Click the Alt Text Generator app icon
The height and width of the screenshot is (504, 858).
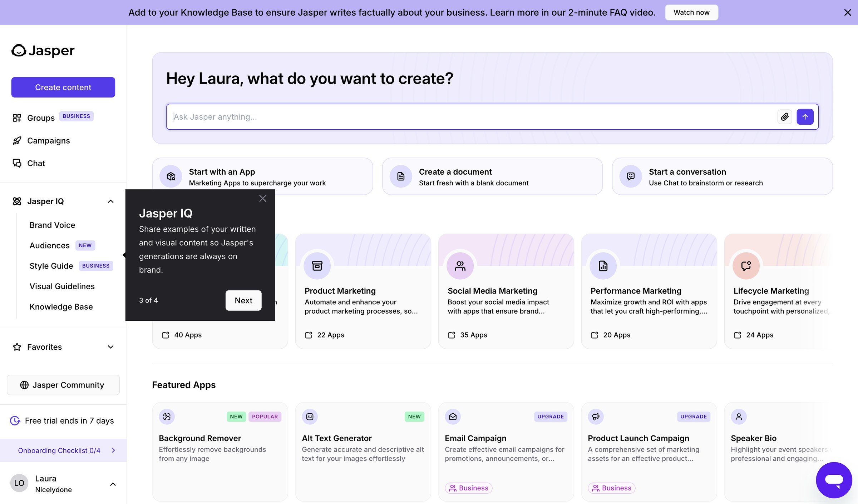pyautogui.click(x=310, y=416)
